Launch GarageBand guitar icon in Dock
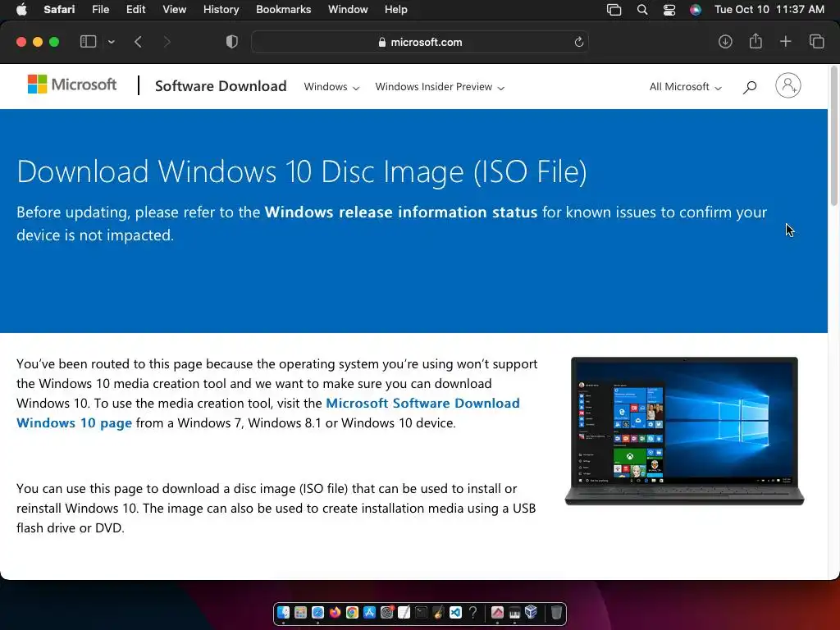Image resolution: width=840 pixels, height=630 pixels. point(438,612)
